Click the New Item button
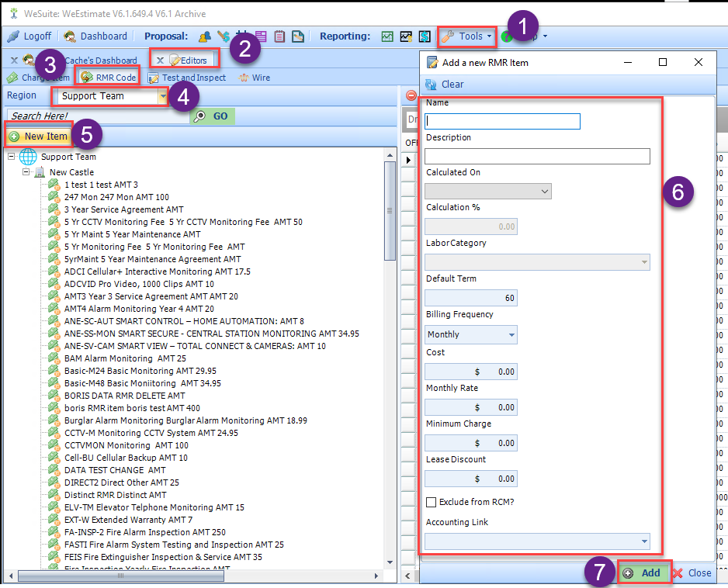This screenshot has width=728, height=588. [x=39, y=137]
